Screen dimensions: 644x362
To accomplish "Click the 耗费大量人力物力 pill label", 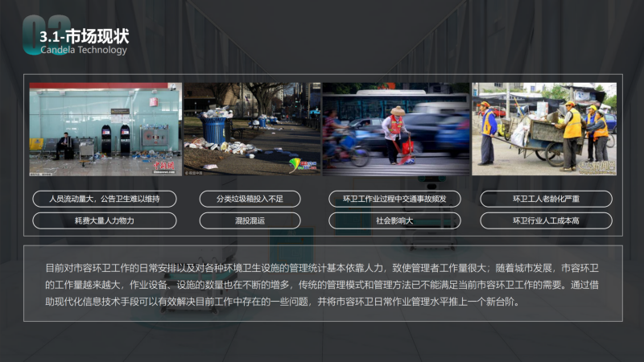I will point(105,220).
